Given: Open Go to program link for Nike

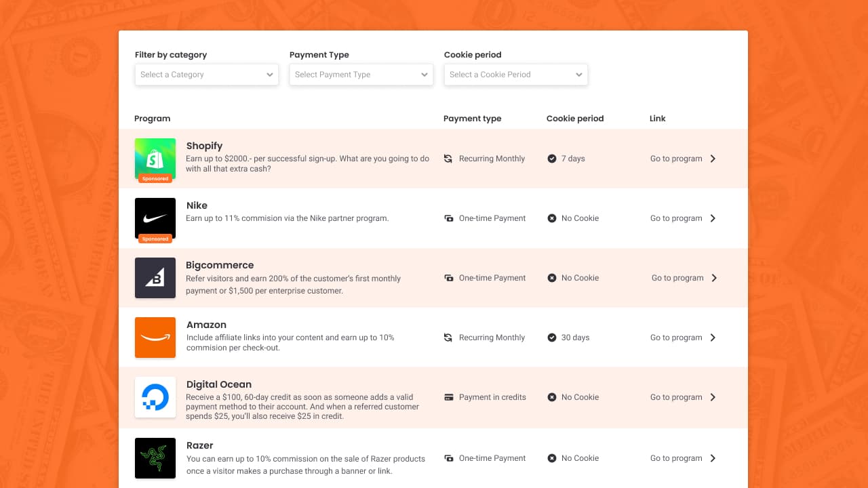Looking at the screenshot, I should 676,218.
